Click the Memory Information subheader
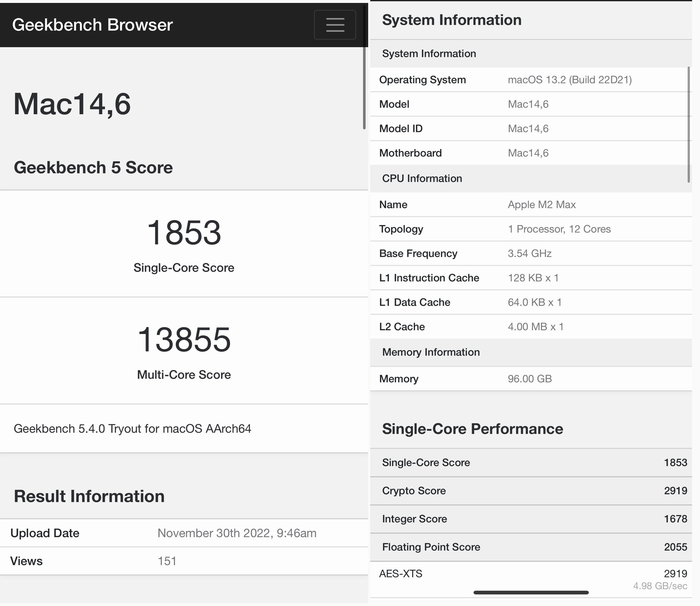The image size is (700, 606). [431, 352]
